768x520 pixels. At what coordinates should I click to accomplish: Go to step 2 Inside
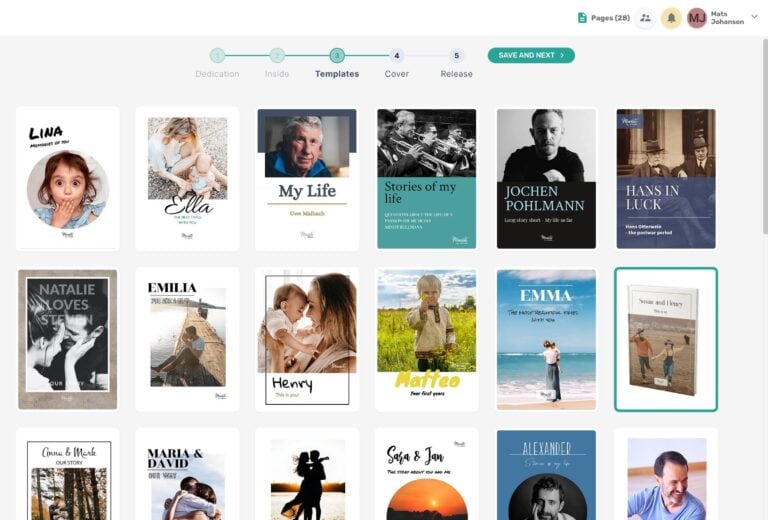coord(277,56)
